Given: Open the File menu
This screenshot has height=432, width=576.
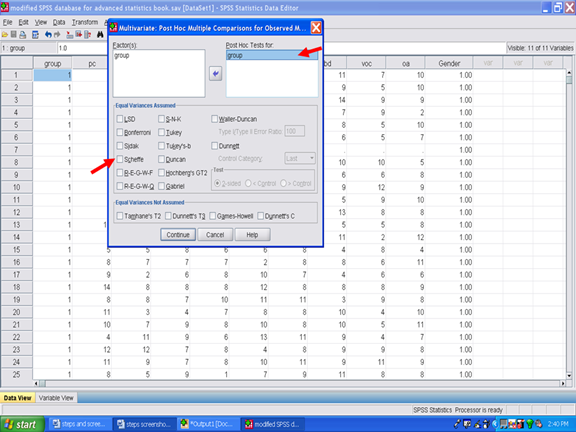Looking at the screenshot, I should [x=7, y=22].
